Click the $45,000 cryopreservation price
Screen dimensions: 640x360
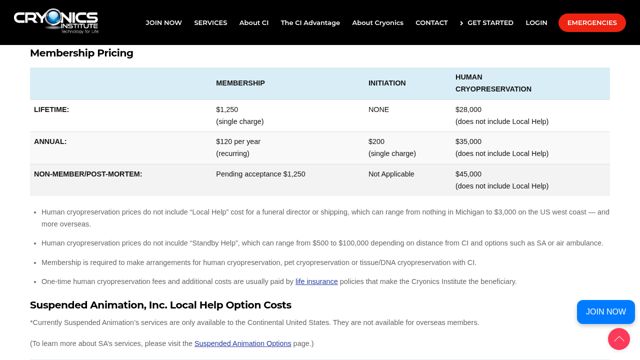[468, 174]
